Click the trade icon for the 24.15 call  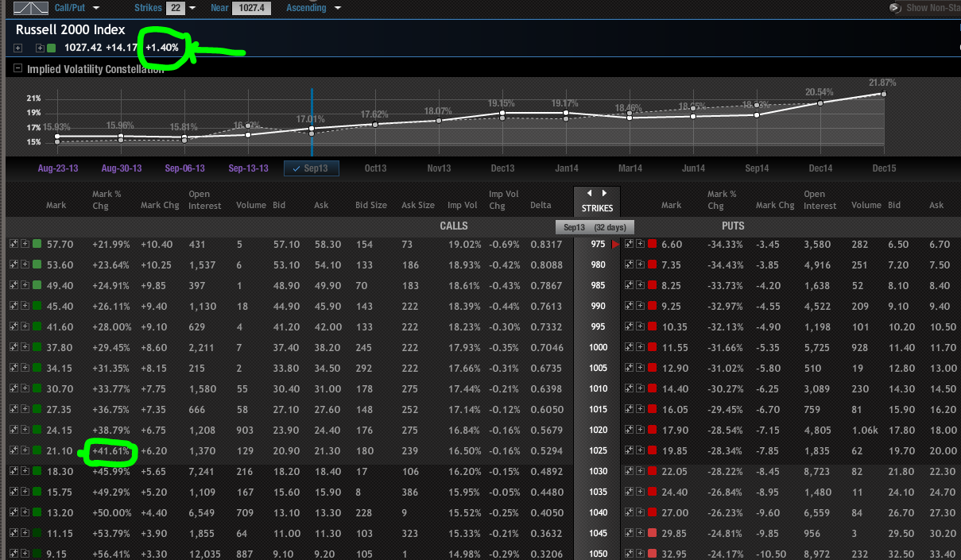pyautogui.click(x=14, y=430)
